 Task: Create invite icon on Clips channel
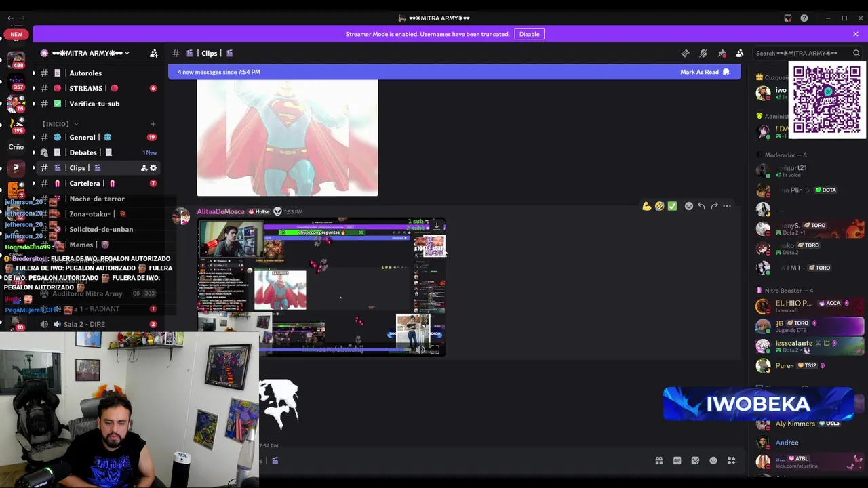[x=144, y=168]
